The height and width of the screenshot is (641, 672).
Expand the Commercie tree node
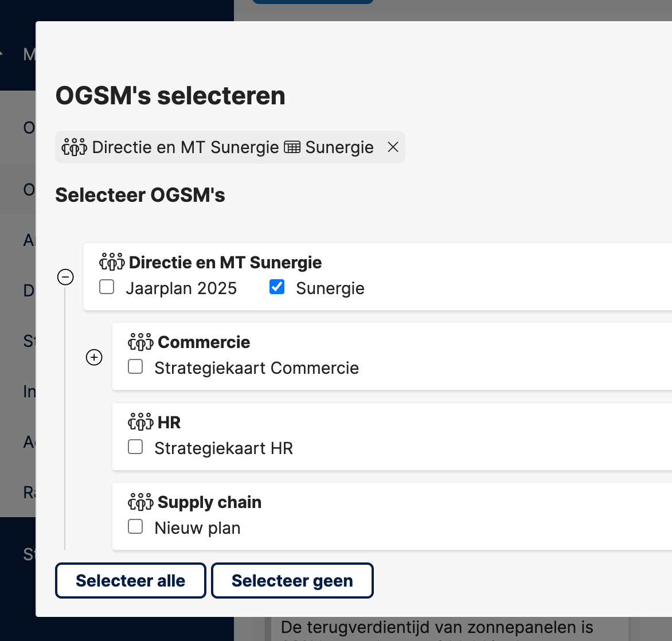(94, 357)
